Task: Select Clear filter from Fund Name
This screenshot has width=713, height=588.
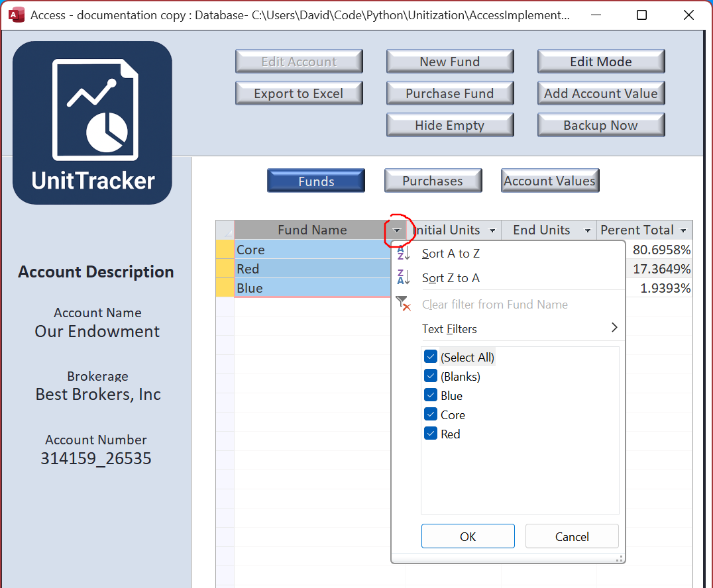Action: click(508, 304)
